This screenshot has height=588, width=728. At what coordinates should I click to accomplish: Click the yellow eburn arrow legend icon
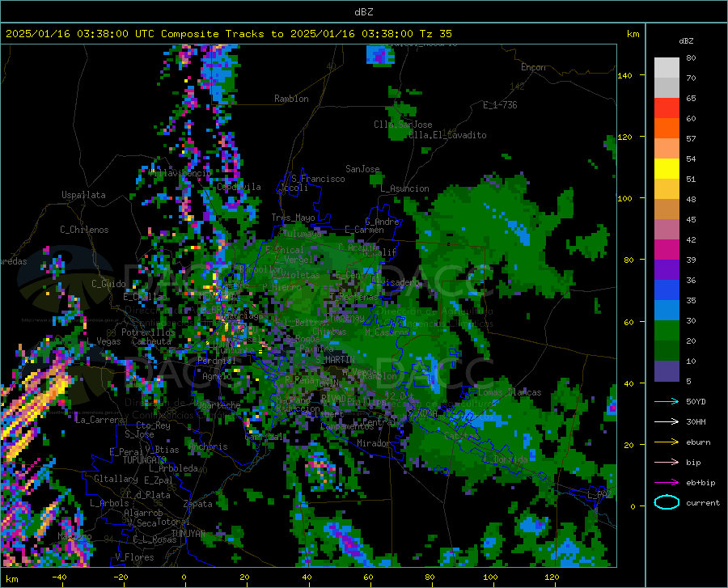point(667,442)
